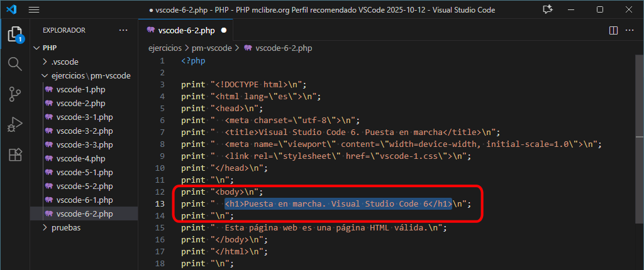This screenshot has height=270, width=644.
Task: Open the Extensions view icon
Action: click(x=14, y=154)
